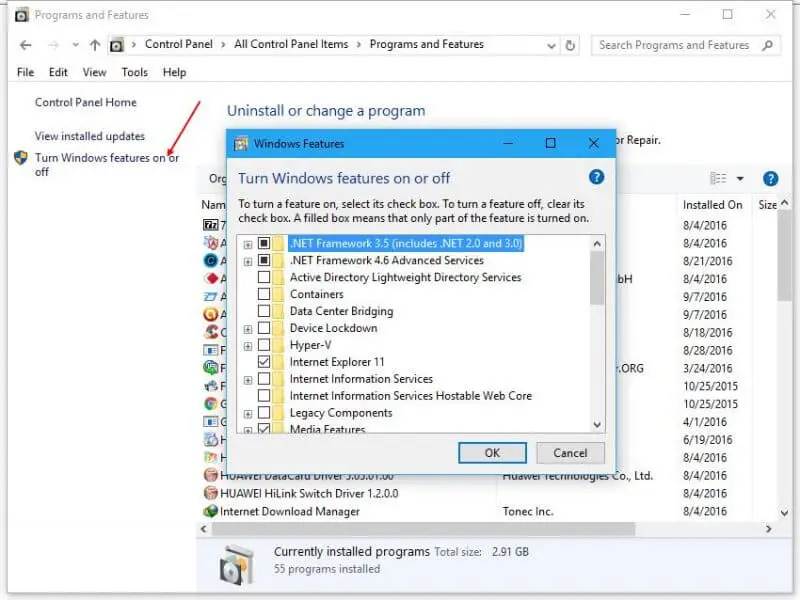Click folder icon beside Internet Explorer 11

tap(279, 362)
